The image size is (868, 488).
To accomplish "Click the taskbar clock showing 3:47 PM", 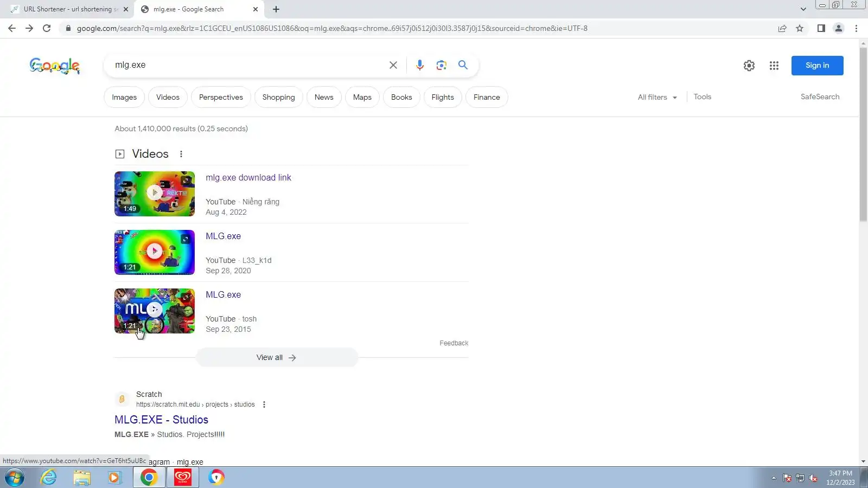I will pos(840,478).
